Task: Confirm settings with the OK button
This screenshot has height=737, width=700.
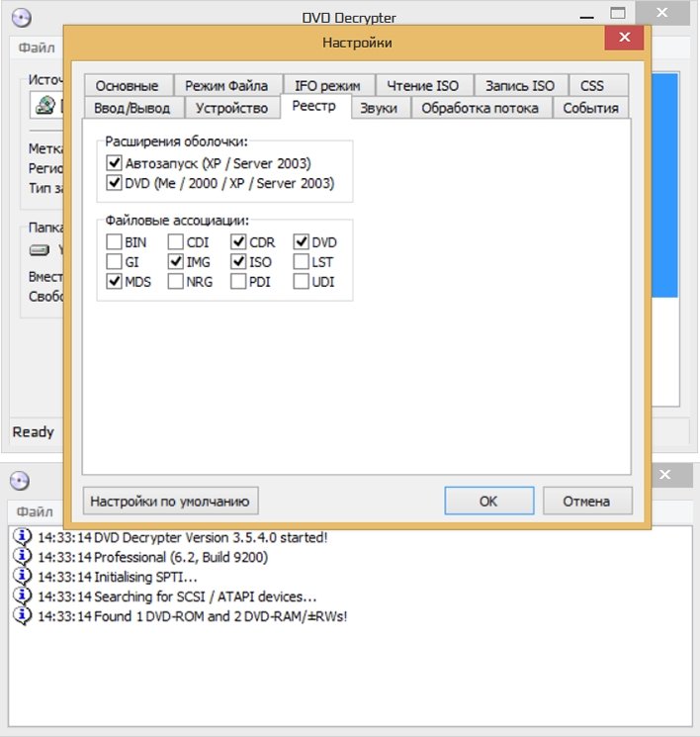Action: [x=489, y=501]
